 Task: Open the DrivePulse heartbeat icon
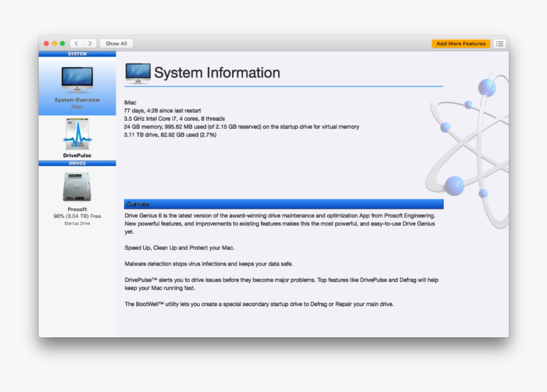coord(77,134)
